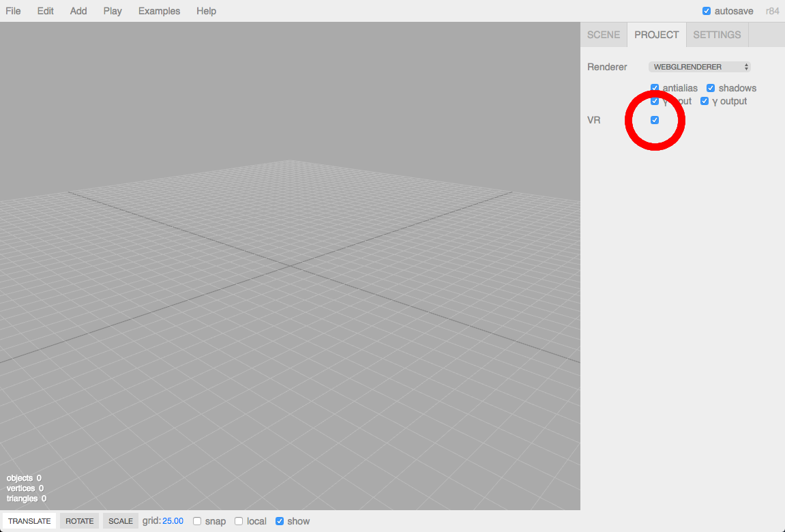
Task: Switch to the SCENE tab
Action: (x=604, y=35)
